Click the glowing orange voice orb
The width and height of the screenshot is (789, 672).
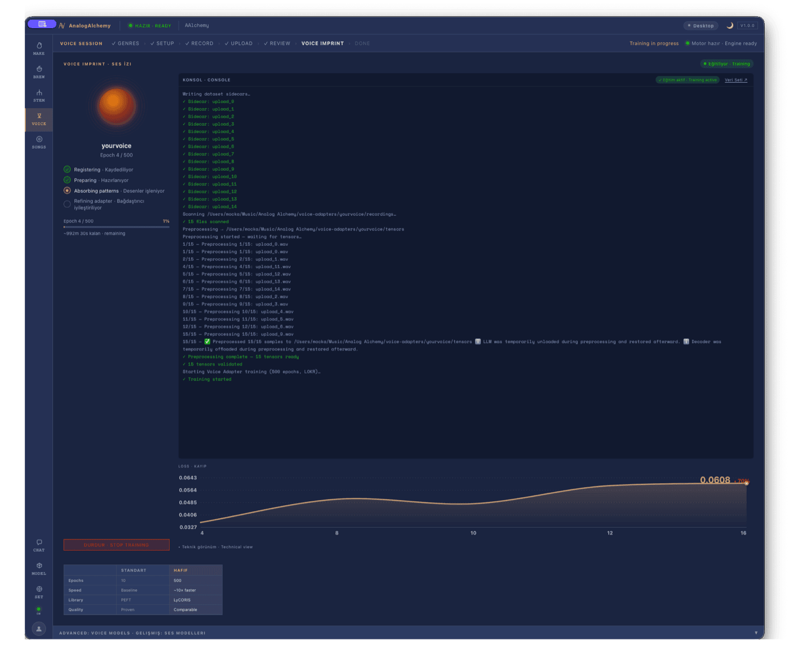point(117,106)
